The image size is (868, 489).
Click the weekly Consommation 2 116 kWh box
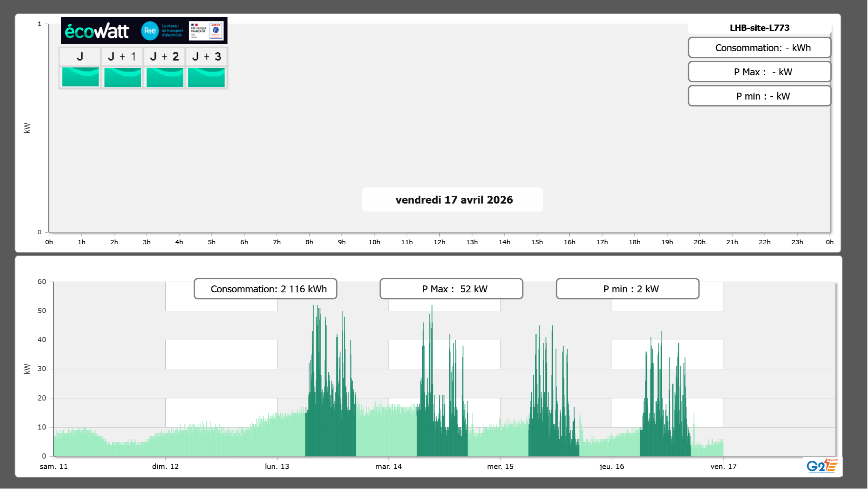265,289
